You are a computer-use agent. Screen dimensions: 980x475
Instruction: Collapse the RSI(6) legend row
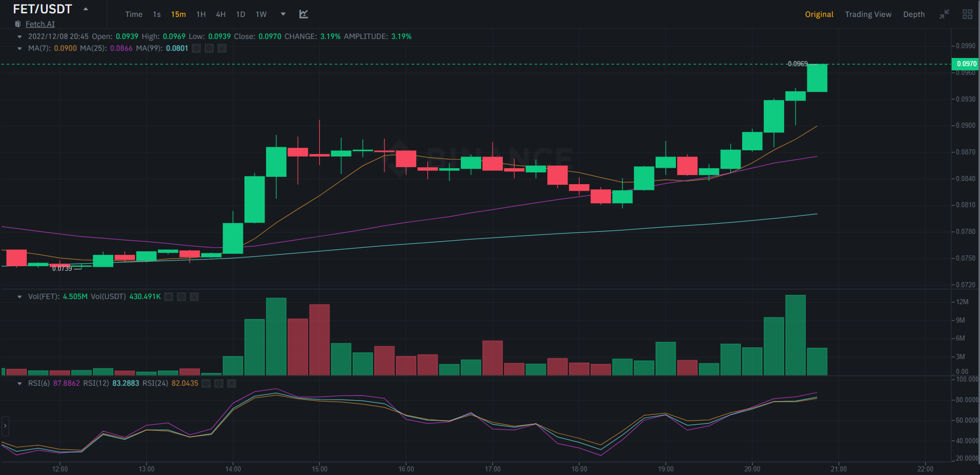[x=19, y=383]
